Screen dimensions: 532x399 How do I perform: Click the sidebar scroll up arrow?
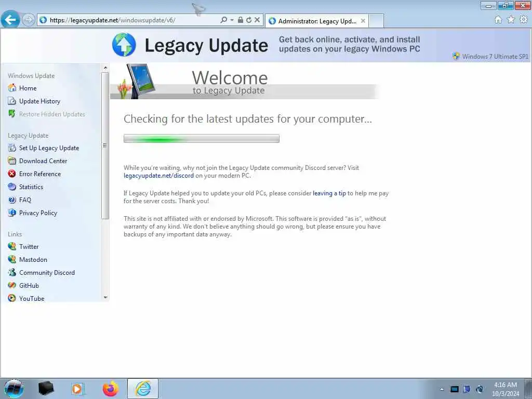tap(105, 68)
